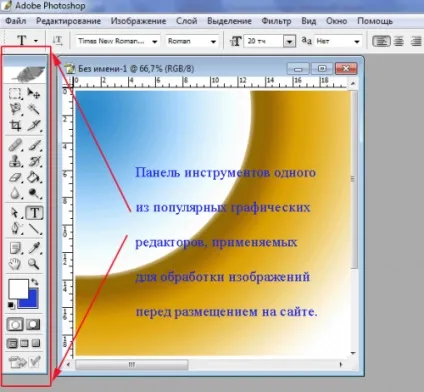This screenshot has width=424, height=392.
Task: Switch to Quick Mask mode
Action: [x=33, y=324]
